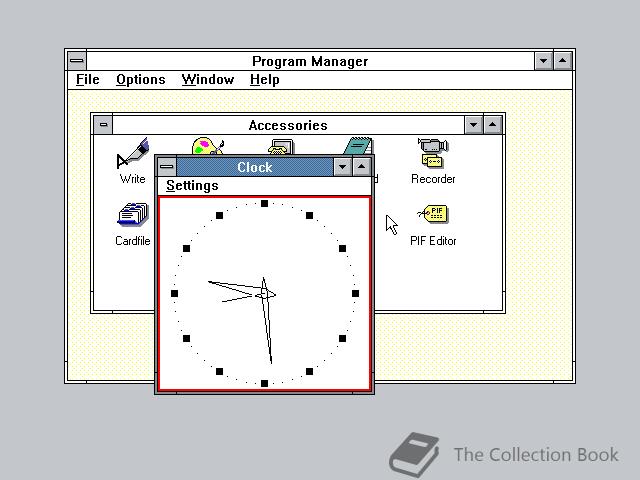Minimize the Program Manager window

tap(543, 61)
